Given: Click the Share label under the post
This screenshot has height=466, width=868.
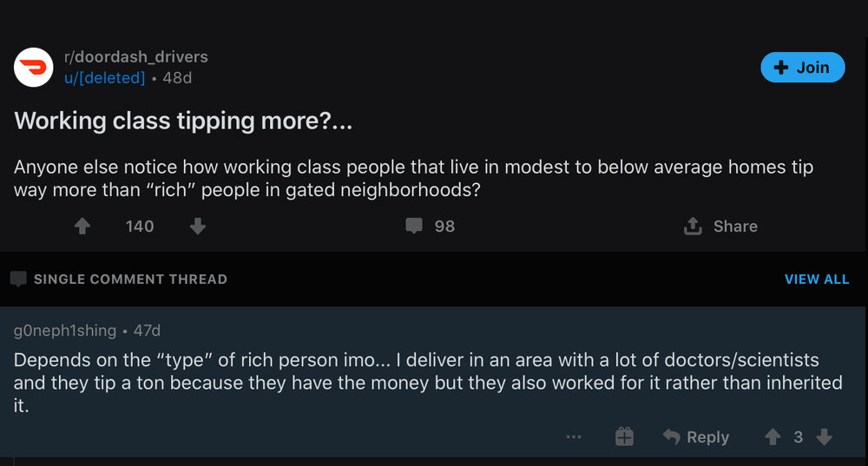Looking at the screenshot, I should click(735, 226).
